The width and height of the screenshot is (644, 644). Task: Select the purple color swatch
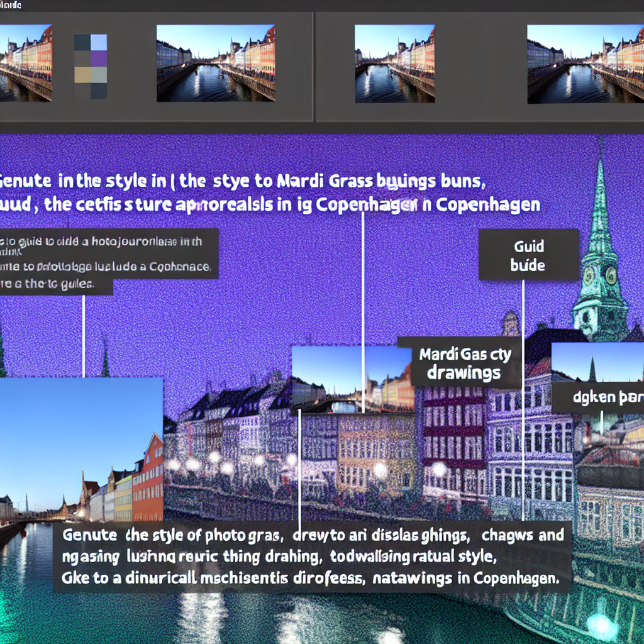pos(99,58)
